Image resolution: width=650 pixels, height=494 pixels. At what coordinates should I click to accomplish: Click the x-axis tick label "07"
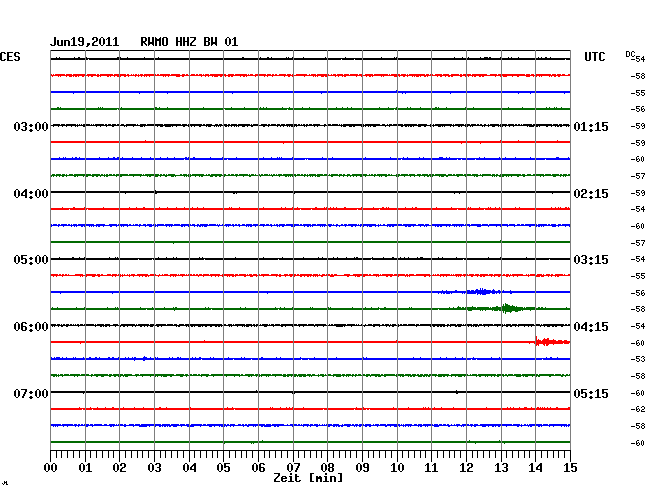tap(293, 467)
